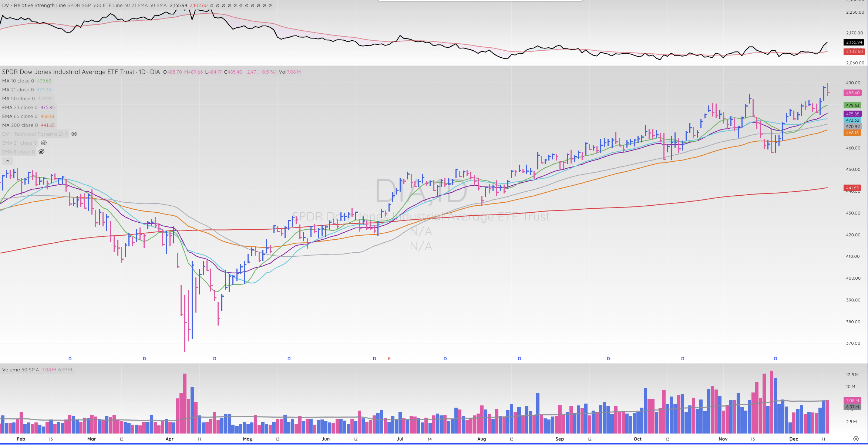Click the red E earnings marker
This screenshot has height=445, width=868.
(x=389, y=358)
